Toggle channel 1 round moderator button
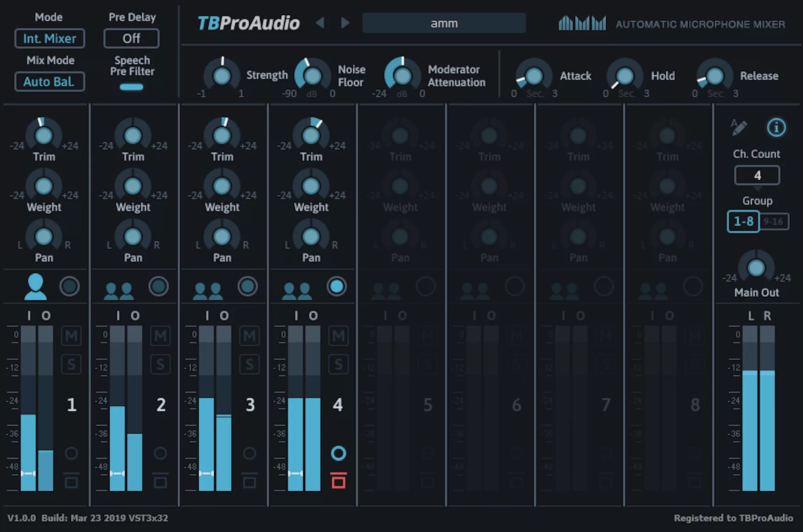Screen dimensions: 803x532 click(x=69, y=287)
